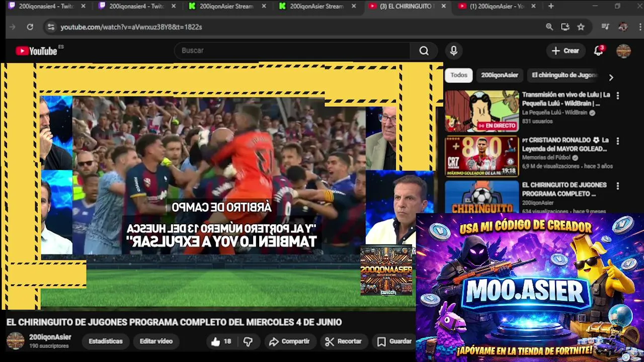Click the Crear button

pos(566,51)
